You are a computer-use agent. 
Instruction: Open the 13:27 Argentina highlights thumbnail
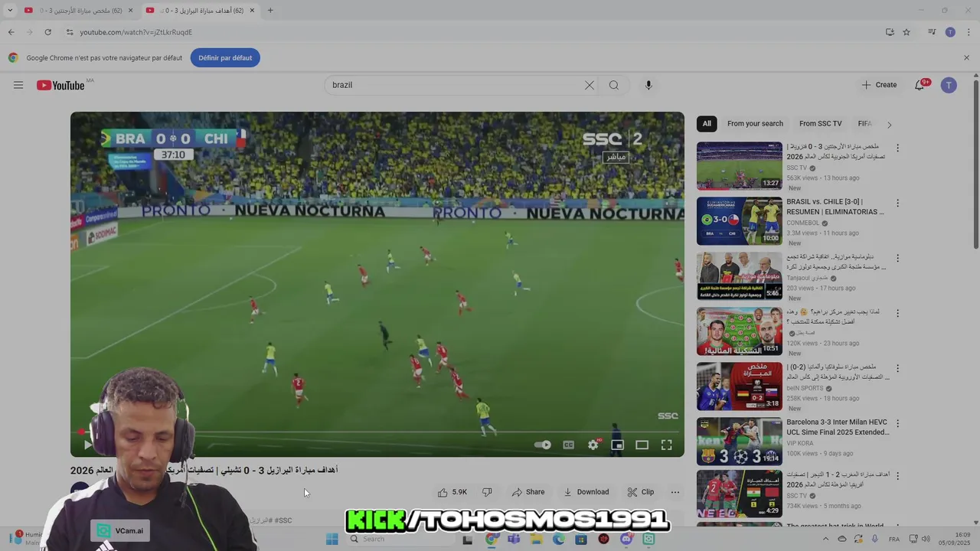[x=740, y=166]
